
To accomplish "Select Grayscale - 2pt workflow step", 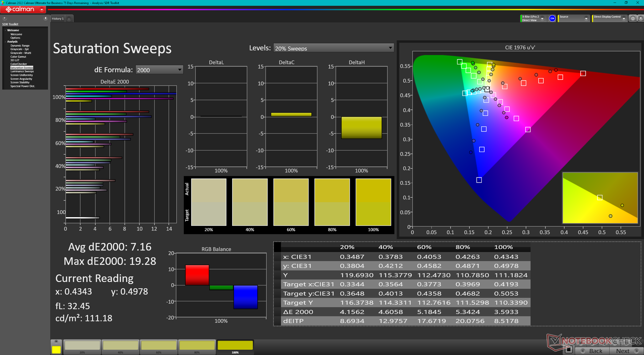I will click(19, 49).
